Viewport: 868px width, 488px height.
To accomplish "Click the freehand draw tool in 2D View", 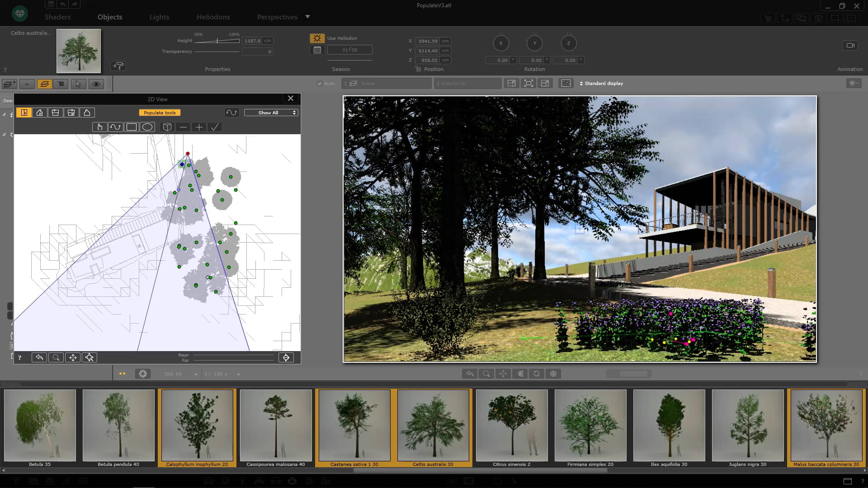I will [114, 127].
